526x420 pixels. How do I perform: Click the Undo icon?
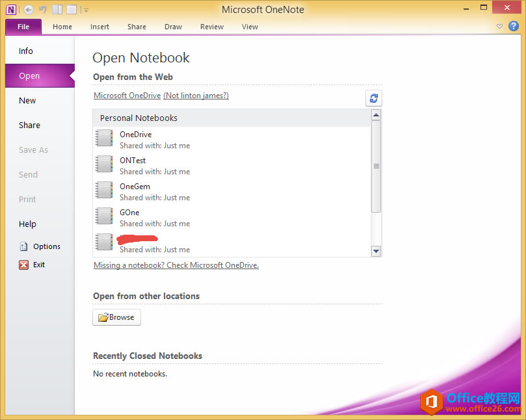pyautogui.click(x=42, y=9)
